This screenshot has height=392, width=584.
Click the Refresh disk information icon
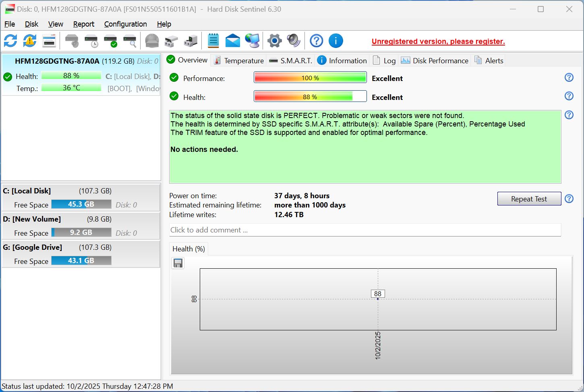click(x=10, y=40)
